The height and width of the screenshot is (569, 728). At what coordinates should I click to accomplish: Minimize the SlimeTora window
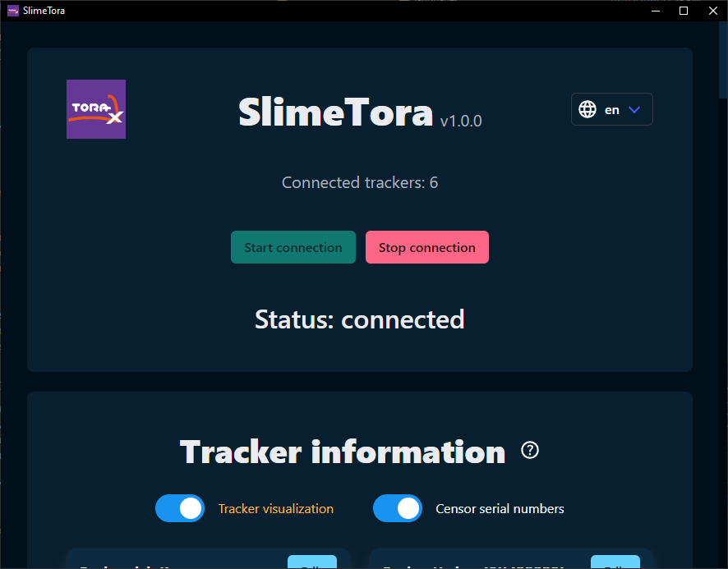656,11
